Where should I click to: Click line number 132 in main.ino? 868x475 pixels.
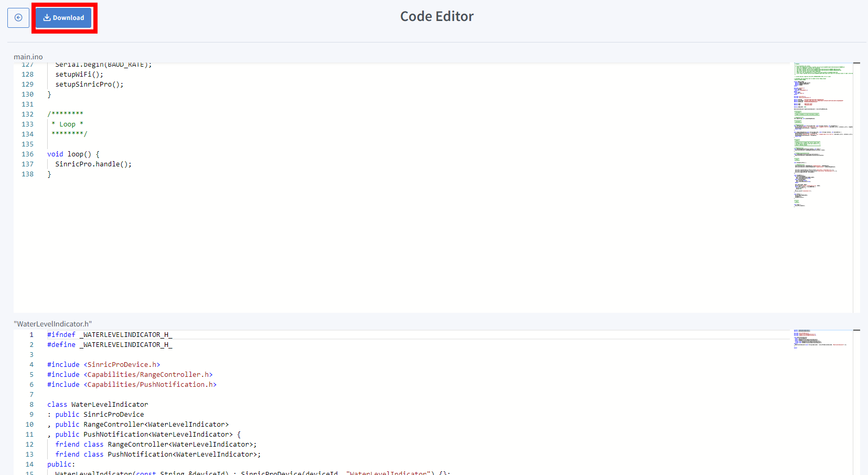point(27,114)
